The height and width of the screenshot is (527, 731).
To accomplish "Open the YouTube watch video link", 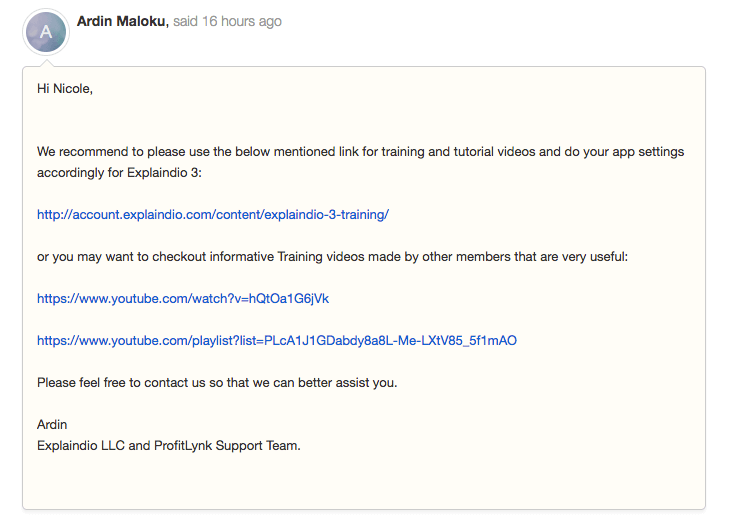I will click(x=183, y=298).
